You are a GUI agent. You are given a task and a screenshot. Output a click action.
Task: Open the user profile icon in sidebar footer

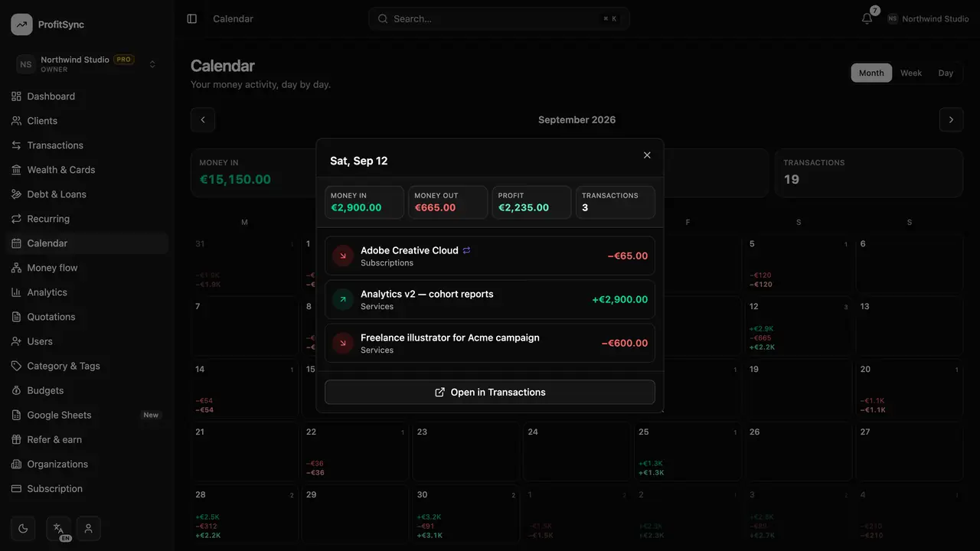(89, 528)
